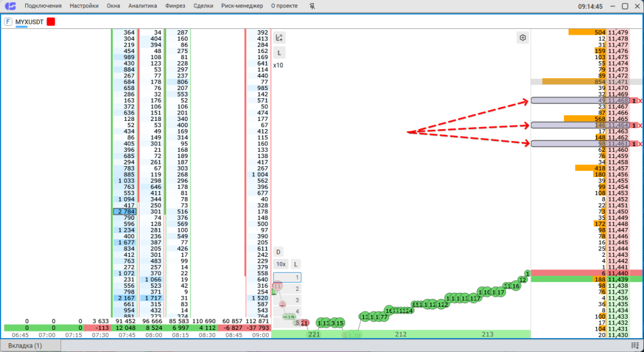The width and height of the screenshot is (644, 352).
Task: Click the 10x multiplier button
Action: coord(281,264)
